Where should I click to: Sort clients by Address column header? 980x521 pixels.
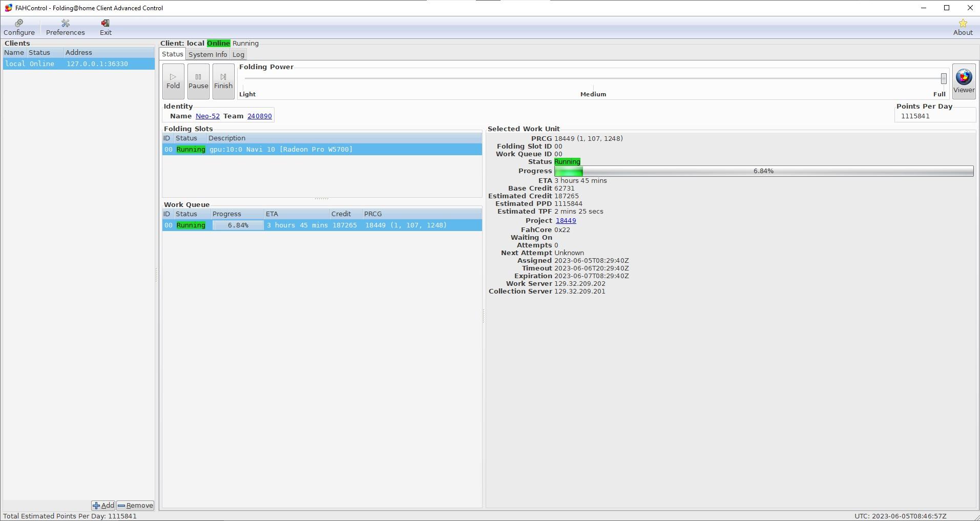click(x=109, y=53)
